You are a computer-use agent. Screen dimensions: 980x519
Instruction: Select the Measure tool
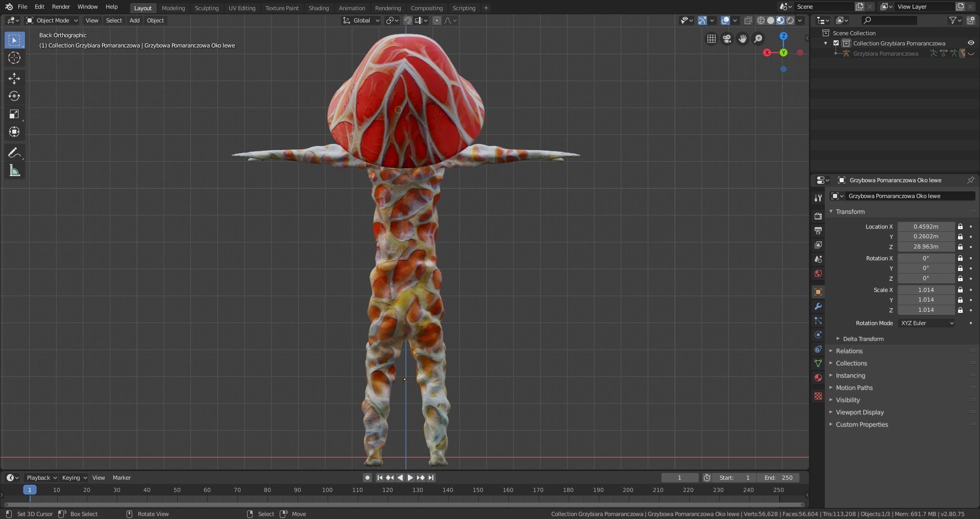pos(14,170)
